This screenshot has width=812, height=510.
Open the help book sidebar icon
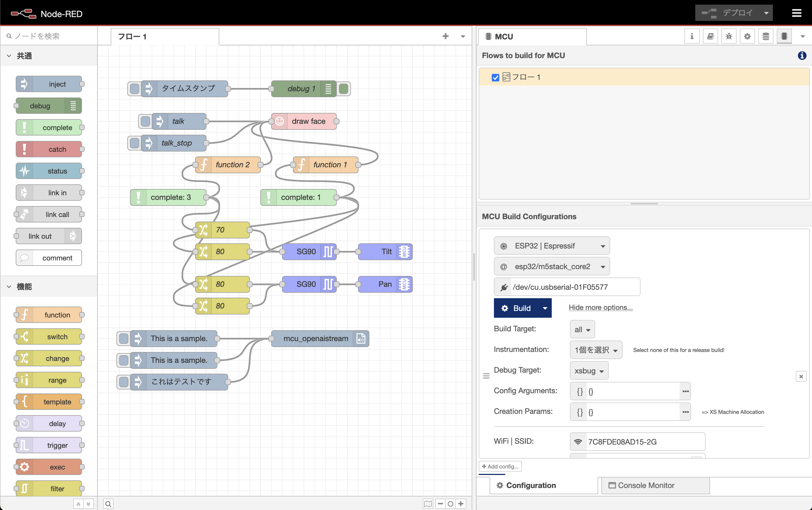pyautogui.click(x=710, y=36)
